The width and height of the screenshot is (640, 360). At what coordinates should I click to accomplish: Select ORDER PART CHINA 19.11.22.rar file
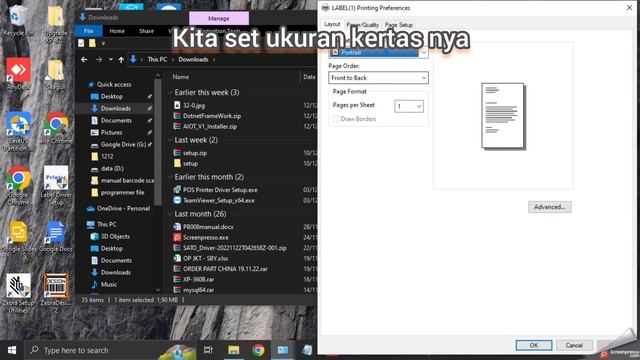(225, 269)
